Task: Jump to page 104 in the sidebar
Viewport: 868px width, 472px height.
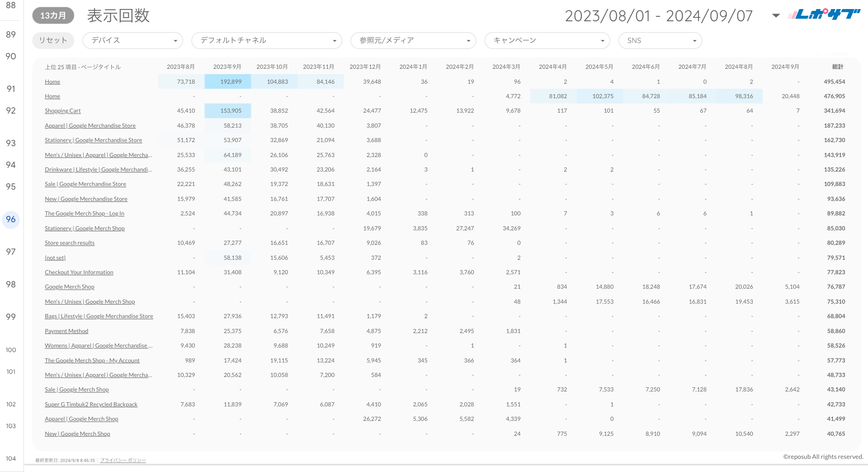Action: (10, 458)
